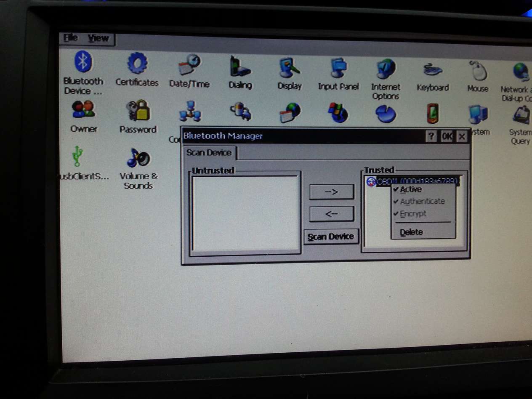Image resolution: width=532 pixels, height=399 pixels.
Task: Click the right arrow move-to-trusted button
Action: pos(331,192)
